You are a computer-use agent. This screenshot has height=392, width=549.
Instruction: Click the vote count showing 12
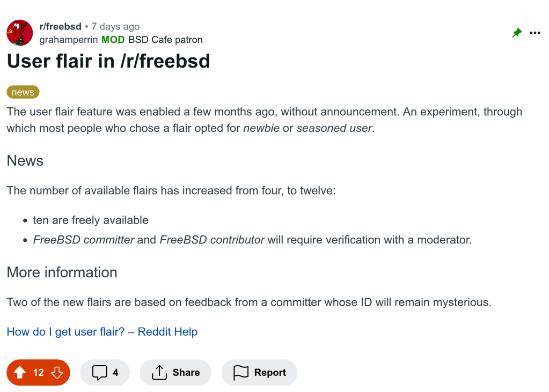click(39, 372)
